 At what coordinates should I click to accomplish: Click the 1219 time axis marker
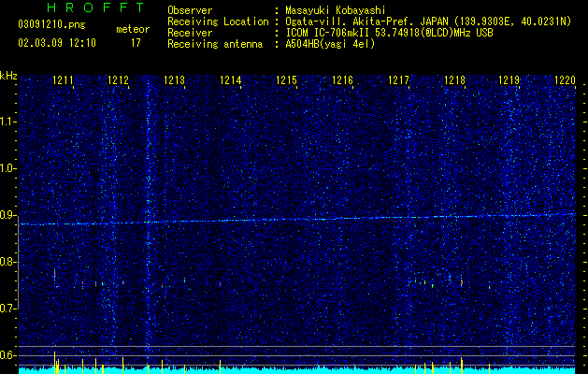click(509, 80)
